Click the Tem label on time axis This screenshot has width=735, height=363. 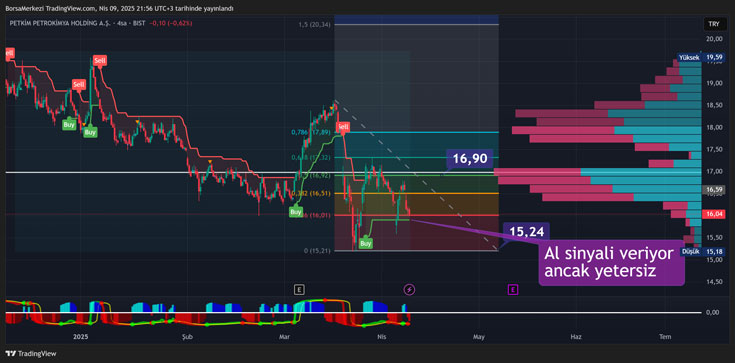tap(665, 337)
